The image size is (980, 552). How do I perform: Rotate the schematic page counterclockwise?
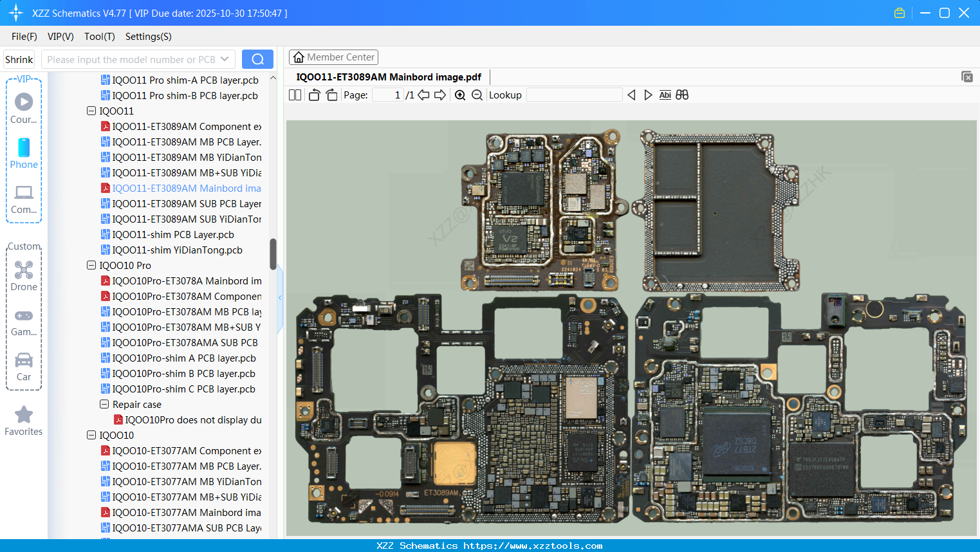313,95
